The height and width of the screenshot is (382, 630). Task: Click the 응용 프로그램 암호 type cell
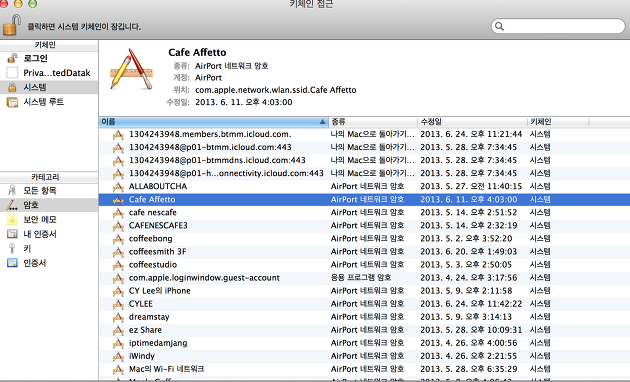tap(361, 278)
